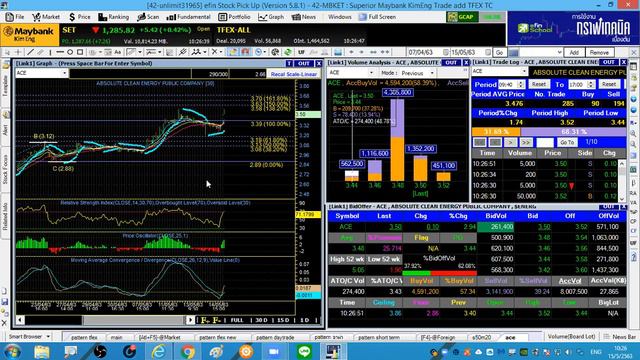Select the Aa text annotation tool
This screenshot has height=360, width=640.
(x=118, y=52)
